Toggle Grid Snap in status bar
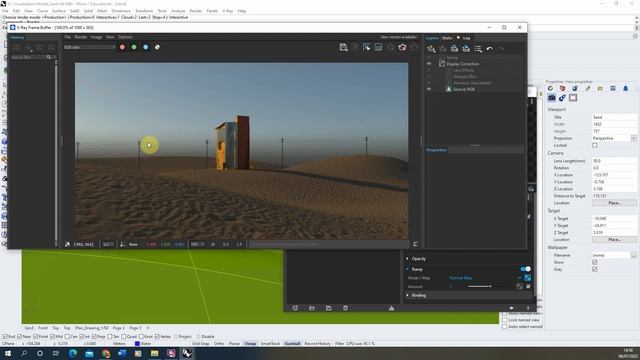The height and width of the screenshot is (360, 640). click(x=200, y=344)
